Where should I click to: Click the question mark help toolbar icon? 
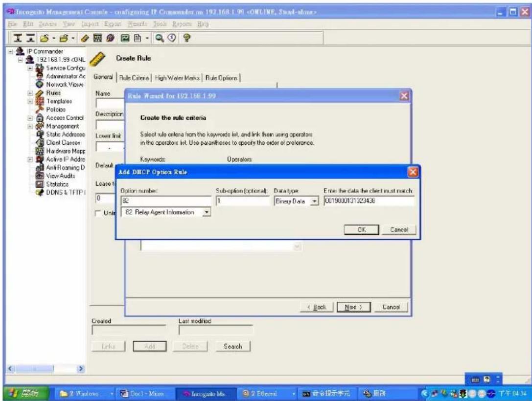pyautogui.click(x=186, y=38)
